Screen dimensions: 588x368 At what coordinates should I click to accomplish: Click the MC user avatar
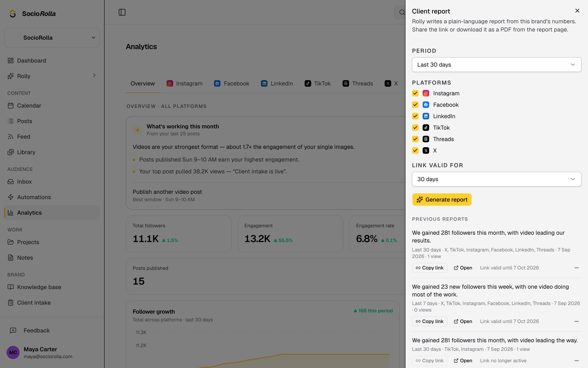click(x=13, y=352)
